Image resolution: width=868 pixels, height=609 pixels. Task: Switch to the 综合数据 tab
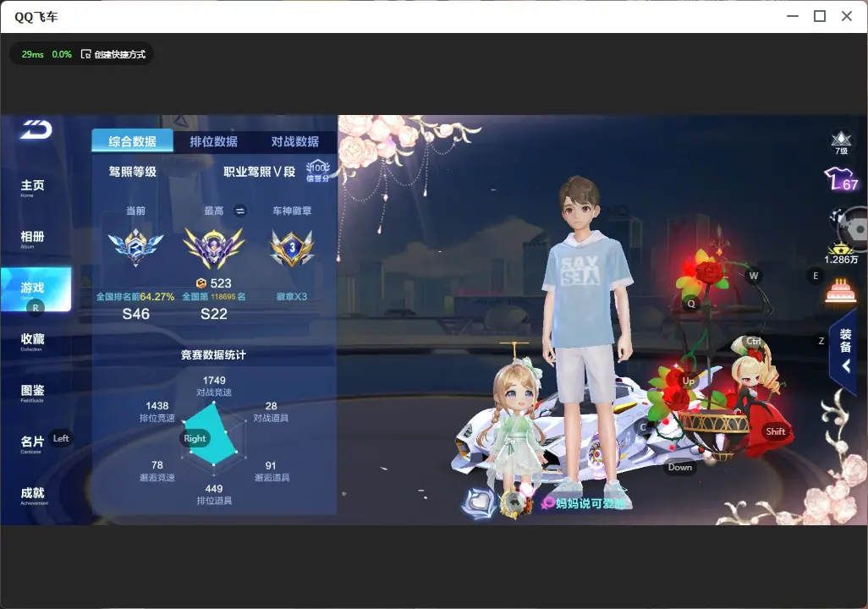(x=132, y=141)
